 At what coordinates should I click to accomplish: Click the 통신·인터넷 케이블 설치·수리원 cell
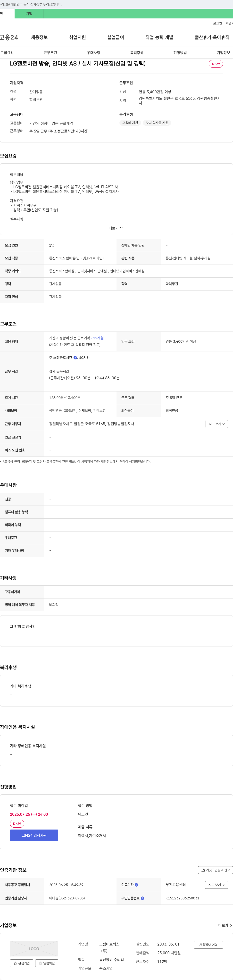(188, 258)
